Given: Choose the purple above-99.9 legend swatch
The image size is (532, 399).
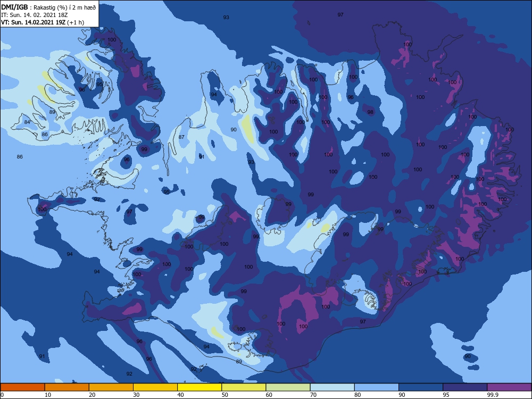Looking at the screenshot, I should tap(509, 387).
